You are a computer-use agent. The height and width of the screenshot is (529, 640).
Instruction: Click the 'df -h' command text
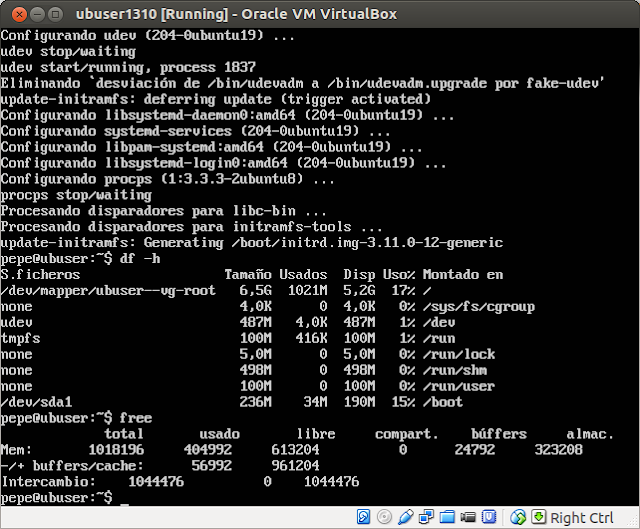140,258
